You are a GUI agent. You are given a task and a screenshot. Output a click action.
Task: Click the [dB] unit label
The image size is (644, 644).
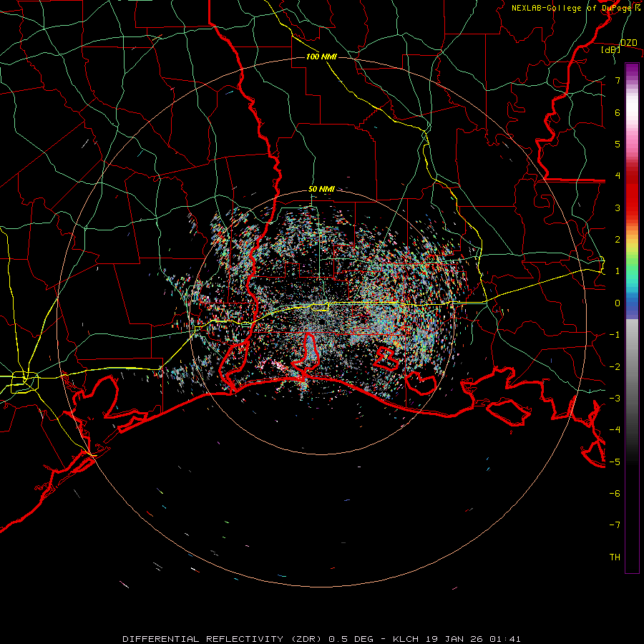tap(611, 50)
